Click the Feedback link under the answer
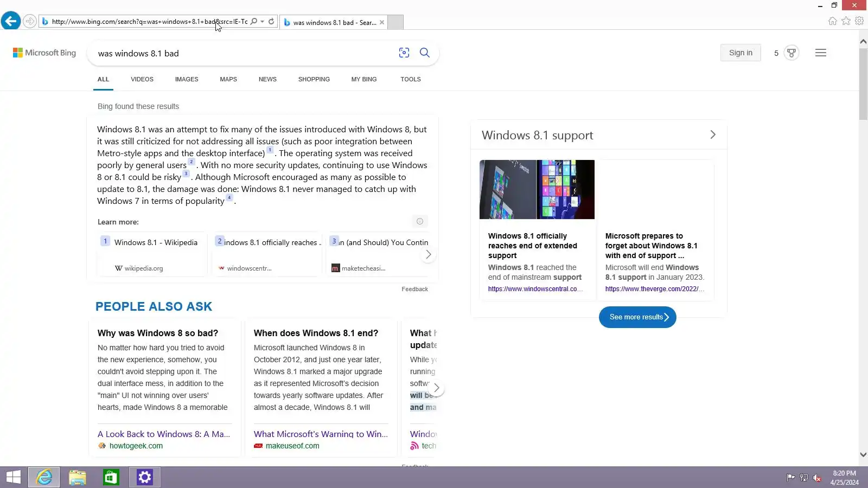Image resolution: width=868 pixels, height=488 pixels. click(x=415, y=289)
